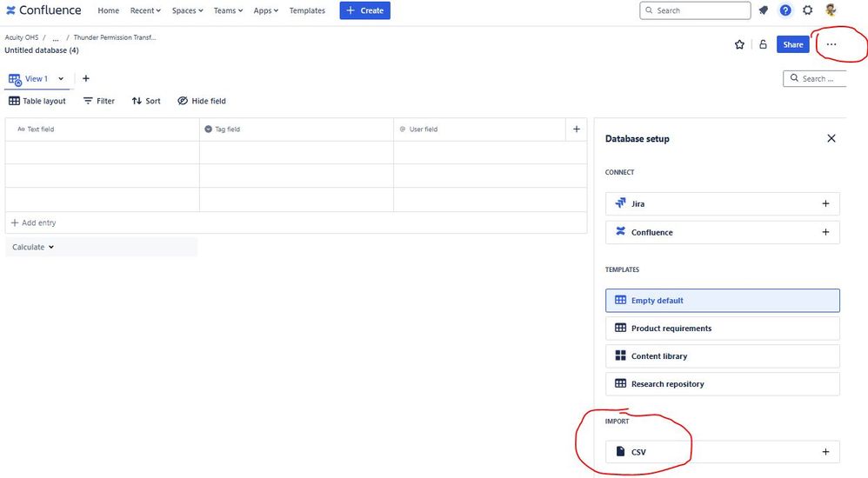The height and width of the screenshot is (478, 868).
Task: Click the Tag field column header
Action: 297,129
